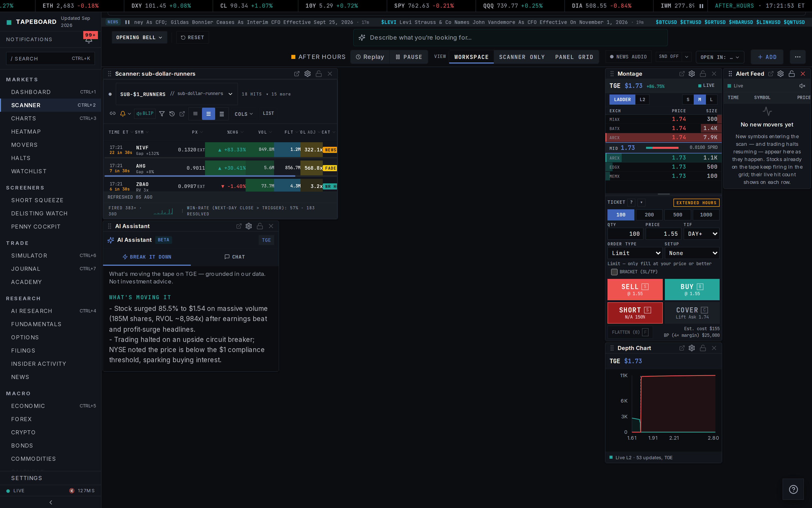
Task: Toggle BLIP sound in Scanner
Action: point(145,114)
